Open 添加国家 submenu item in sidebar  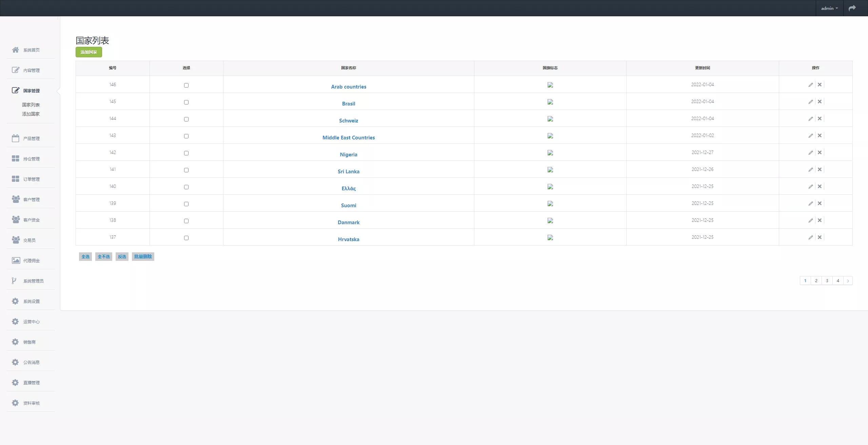31,114
